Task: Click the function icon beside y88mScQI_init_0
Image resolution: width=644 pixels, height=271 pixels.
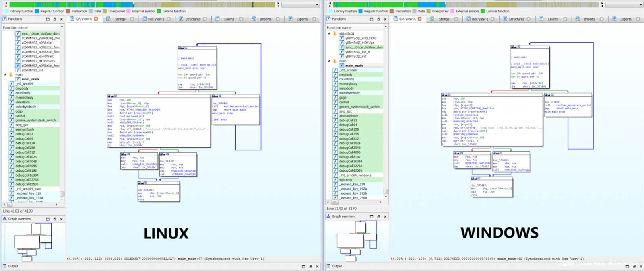Action: coord(341,52)
